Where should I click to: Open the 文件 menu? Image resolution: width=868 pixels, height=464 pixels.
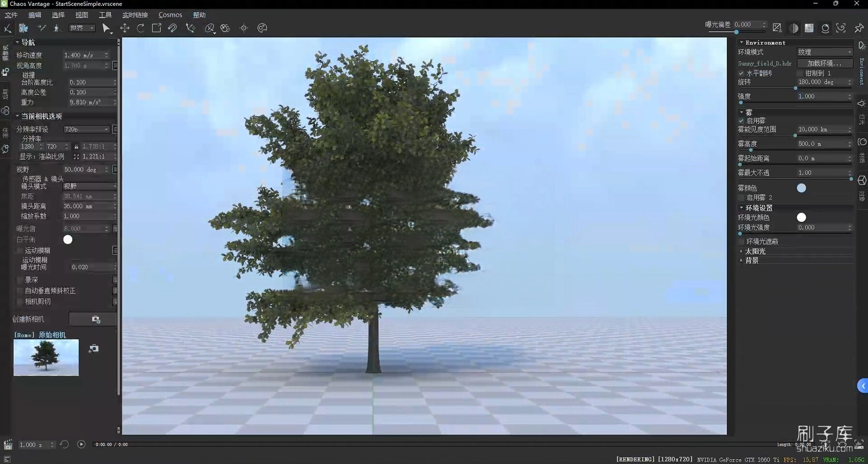click(11, 15)
